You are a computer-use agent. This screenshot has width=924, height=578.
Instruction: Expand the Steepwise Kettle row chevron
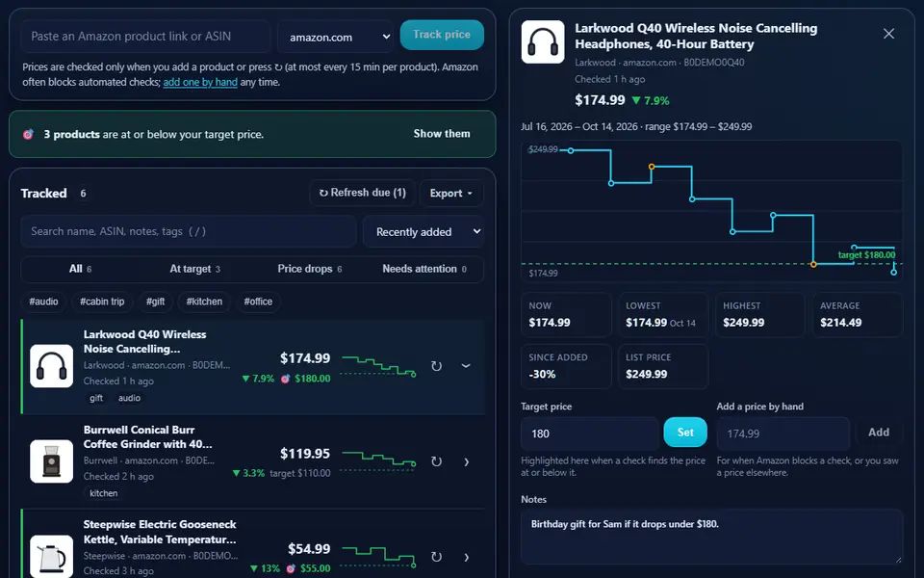[x=466, y=558]
